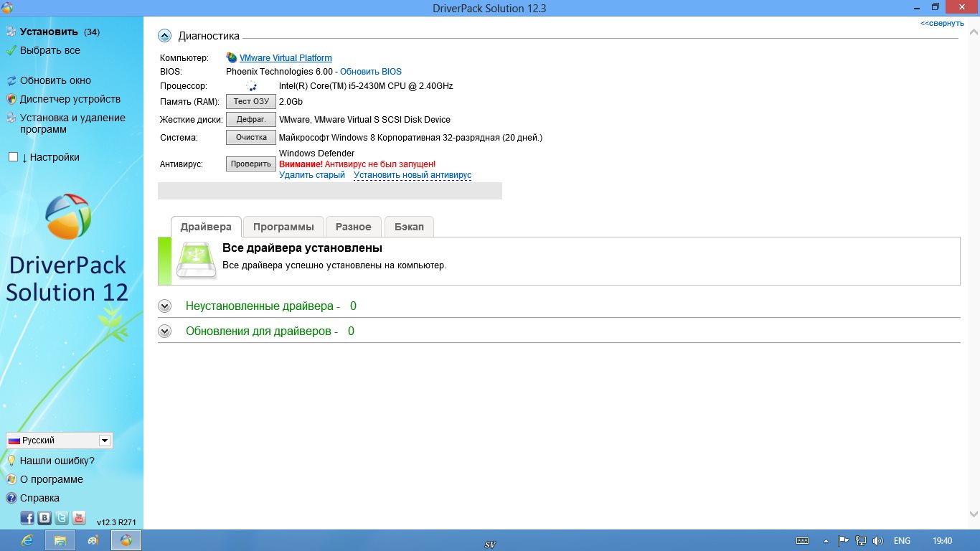Collapse the Диагностика section chevron
This screenshot has height=551, width=980.
point(165,36)
